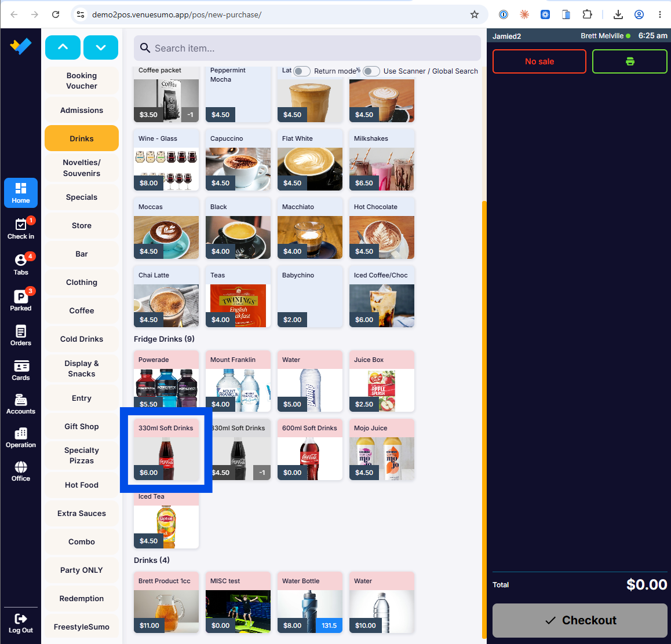Add 600ml Soft Drinks to the sale
Screen dimensions: 671x644
pos(310,450)
